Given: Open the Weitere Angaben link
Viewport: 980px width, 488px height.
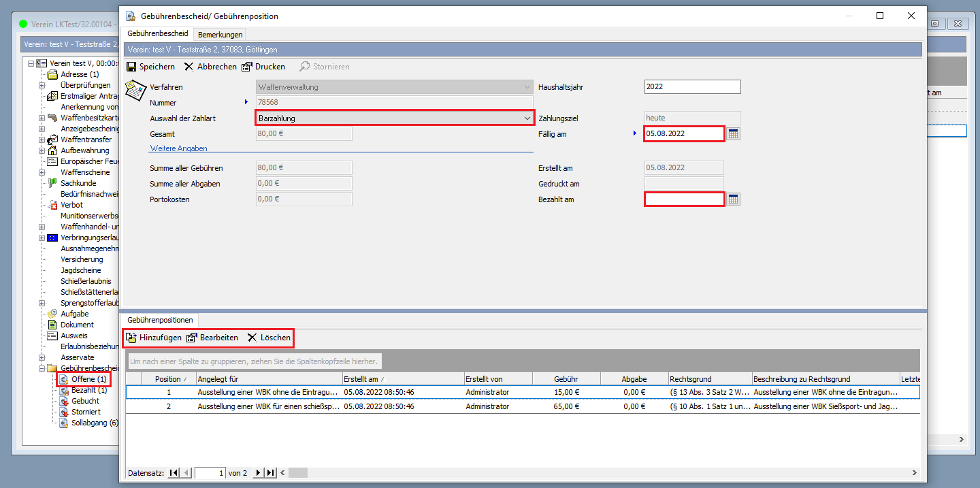Looking at the screenshot, I should 178,148.
